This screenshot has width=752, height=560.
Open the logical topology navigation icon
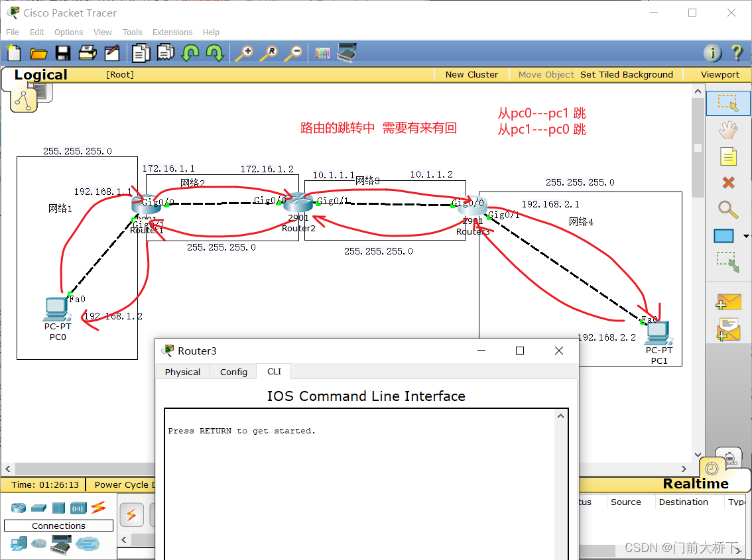pos(23,99)
